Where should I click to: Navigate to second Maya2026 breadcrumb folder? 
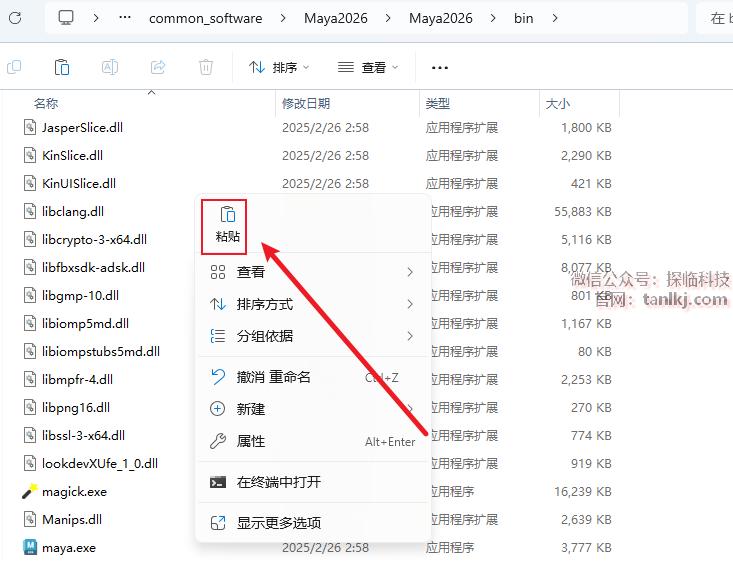click(x=441, y=18)
